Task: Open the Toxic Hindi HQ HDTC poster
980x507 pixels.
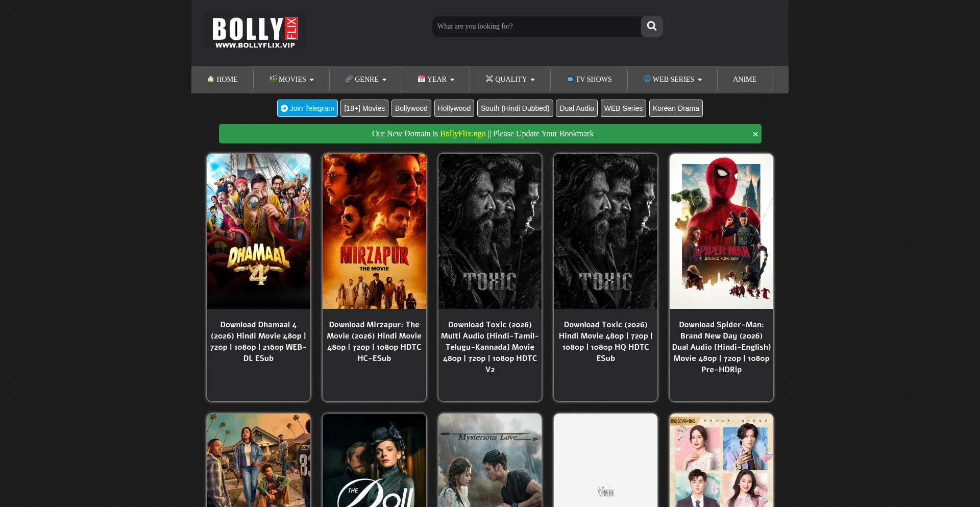Action: pos(605,231)
